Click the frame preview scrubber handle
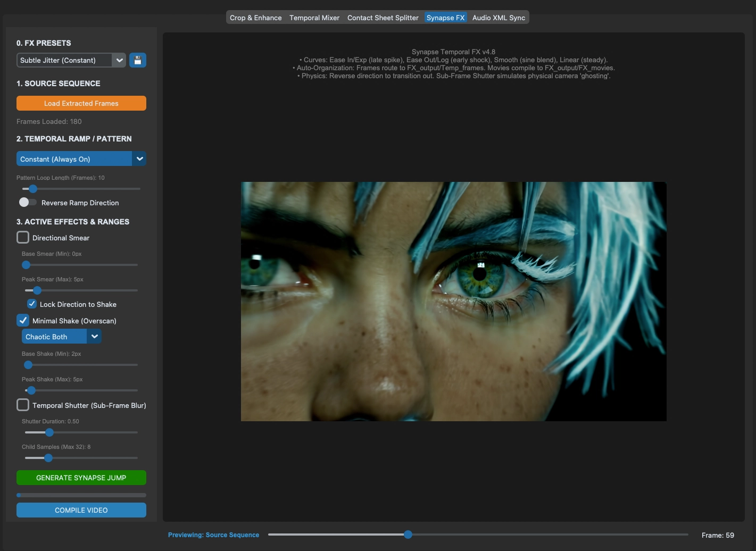The width and height of the screenshot is (756, 551). click(x=408, y=535)
